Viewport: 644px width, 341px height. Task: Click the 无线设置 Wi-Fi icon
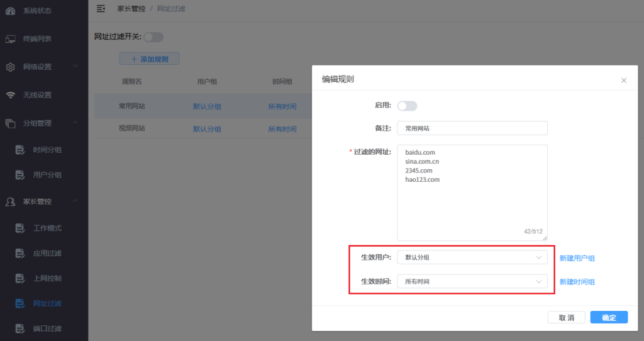pyautogui.click(x=10, y=96)
